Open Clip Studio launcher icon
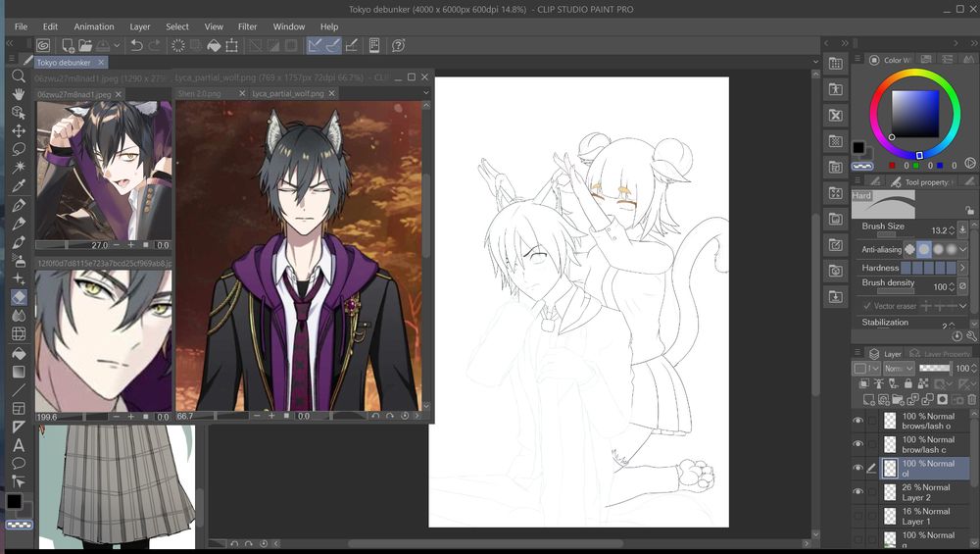This screenshot has height=554, width=980. 43,45
